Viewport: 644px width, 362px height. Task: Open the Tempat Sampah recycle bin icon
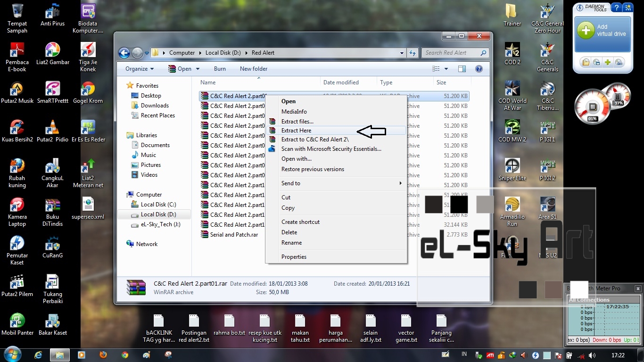pyautogui.click(x=17, y=18)
